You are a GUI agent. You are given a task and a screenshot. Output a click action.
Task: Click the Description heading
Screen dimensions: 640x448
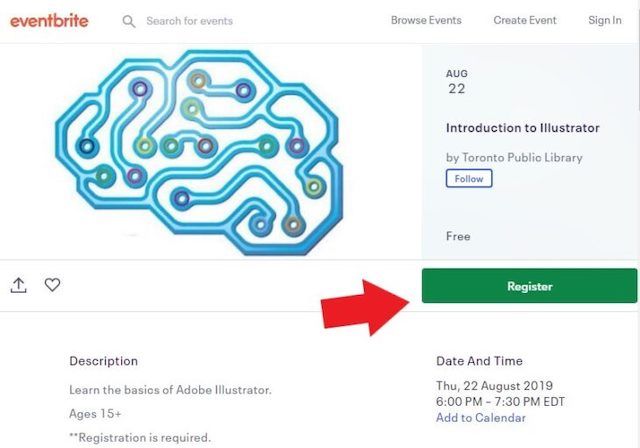point(103,361)
